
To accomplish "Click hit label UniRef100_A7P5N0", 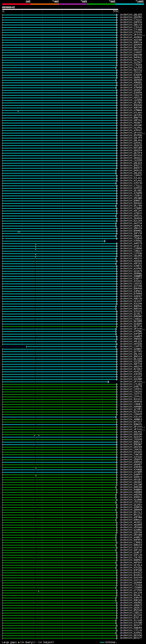I will point(131,331).
